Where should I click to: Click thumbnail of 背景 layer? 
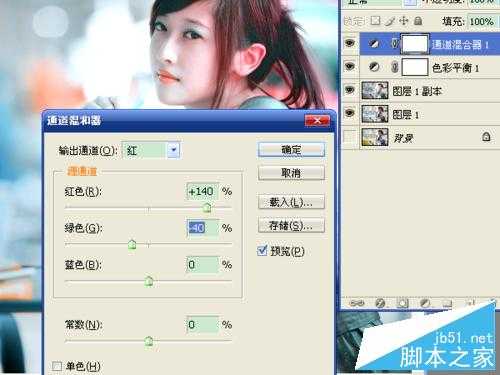[375, 137]
